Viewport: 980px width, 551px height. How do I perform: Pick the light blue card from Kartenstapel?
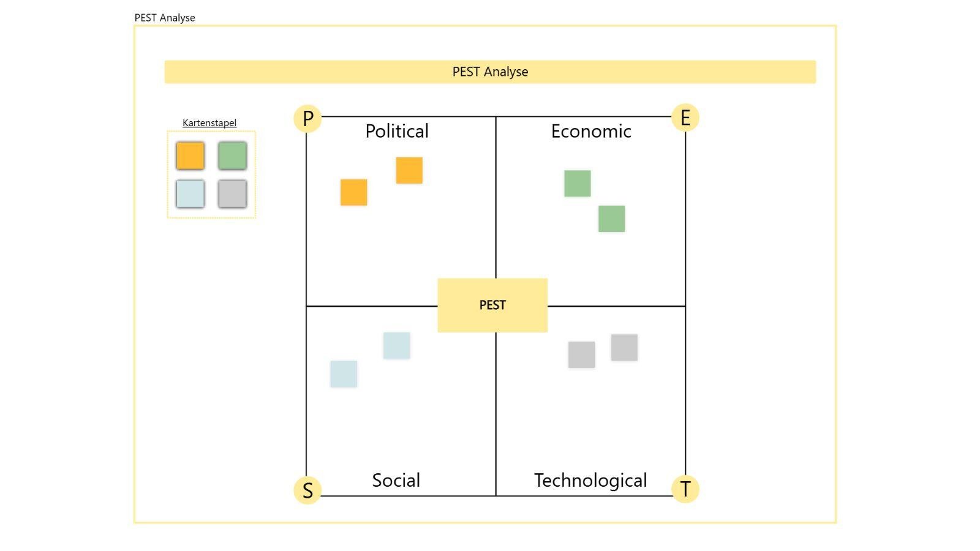tap(190, 193)
